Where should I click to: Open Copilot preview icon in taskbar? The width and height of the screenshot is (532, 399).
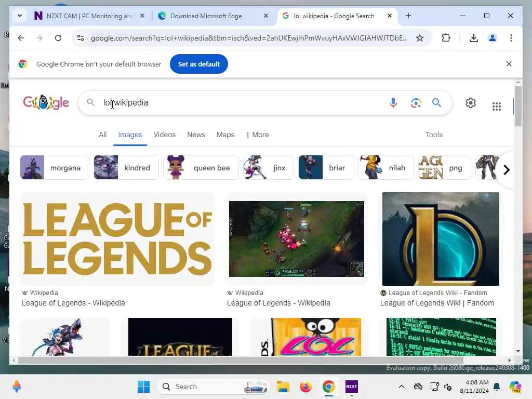515,387
